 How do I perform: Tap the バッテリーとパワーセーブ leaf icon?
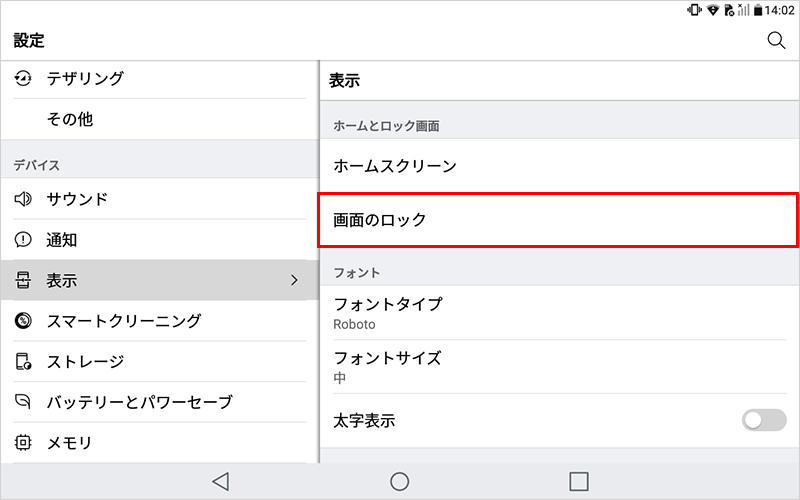click(23, 402)
